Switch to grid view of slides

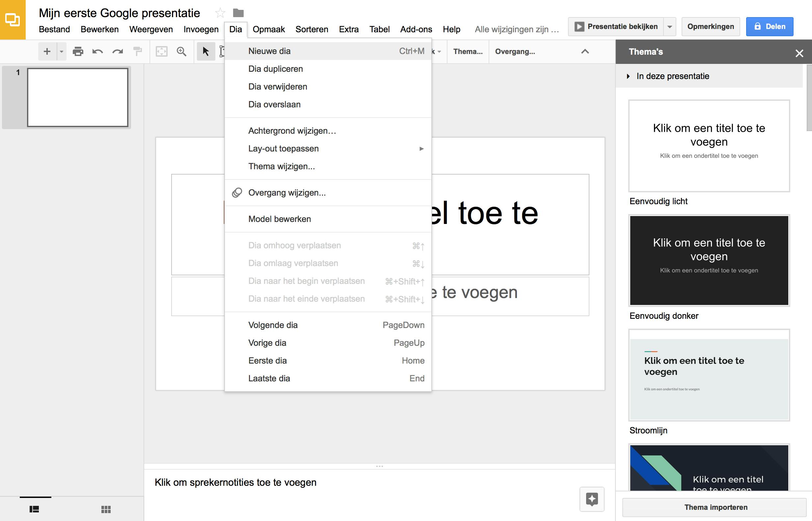click(106, 509)
